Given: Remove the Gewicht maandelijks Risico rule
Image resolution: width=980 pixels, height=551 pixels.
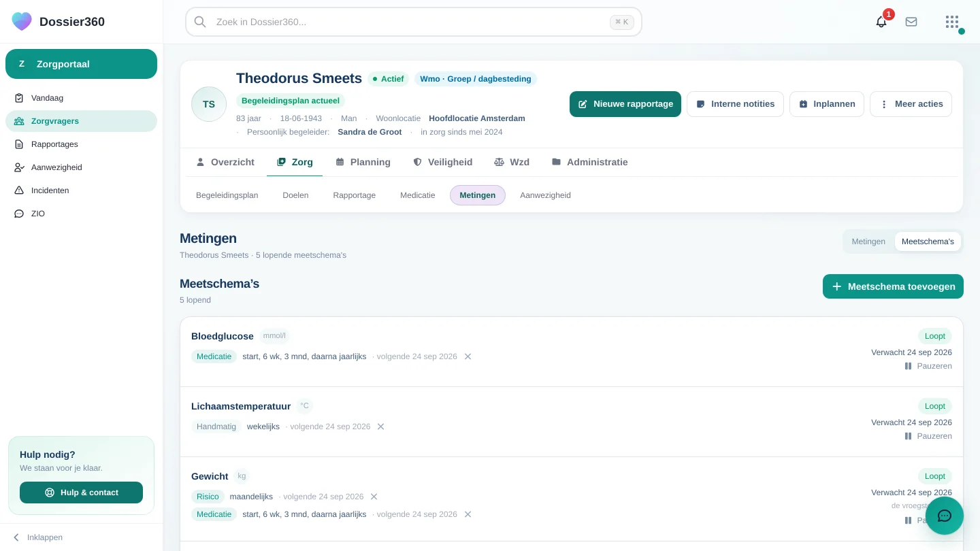Looking at the screenshot, I should point(374,497).
